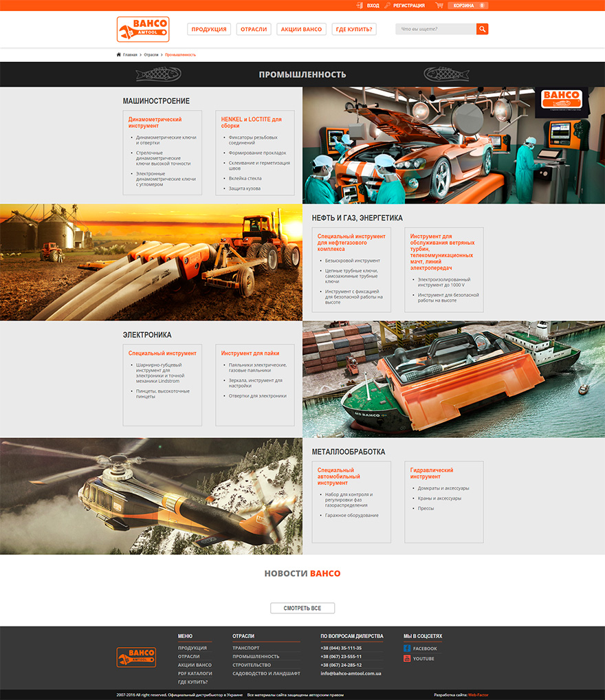Screen dimensions: 605x700
Task: Click the Bahco Amtool logo in header
Action: tap(143, 30)
